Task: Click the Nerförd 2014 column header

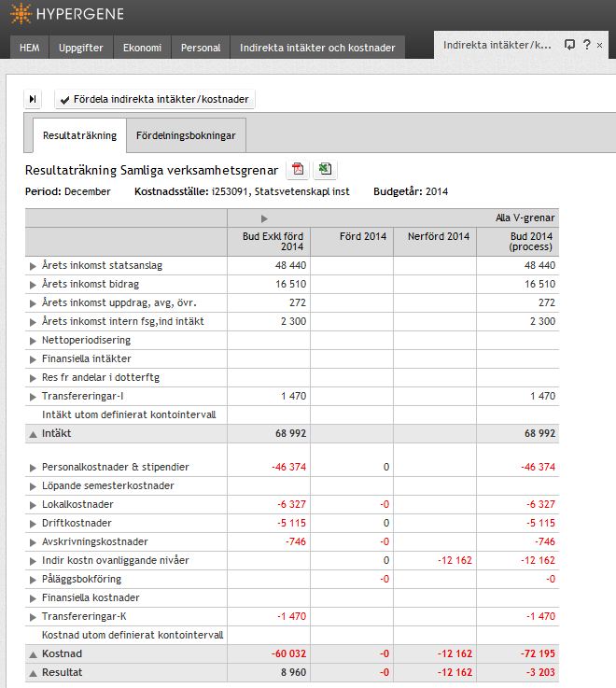Action: click(435, 242)
